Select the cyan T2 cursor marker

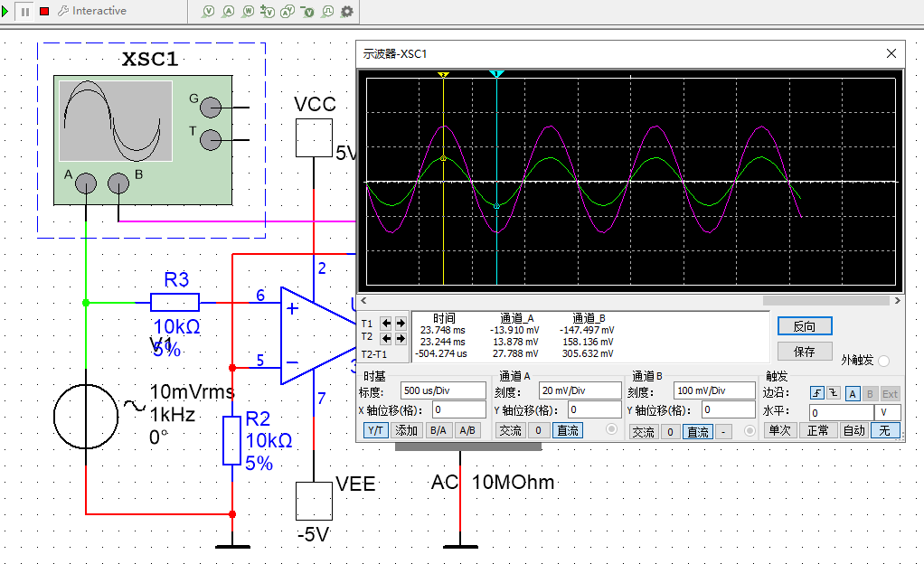[496, 74]
